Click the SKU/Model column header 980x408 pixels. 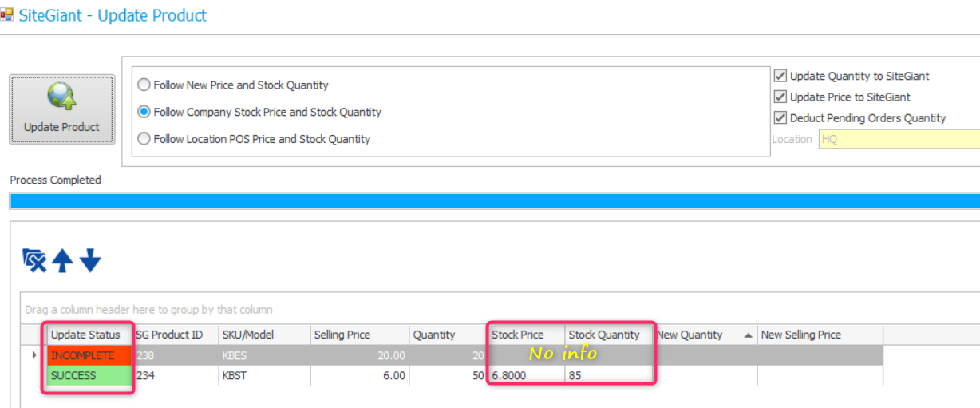click(x=264, y=335)
